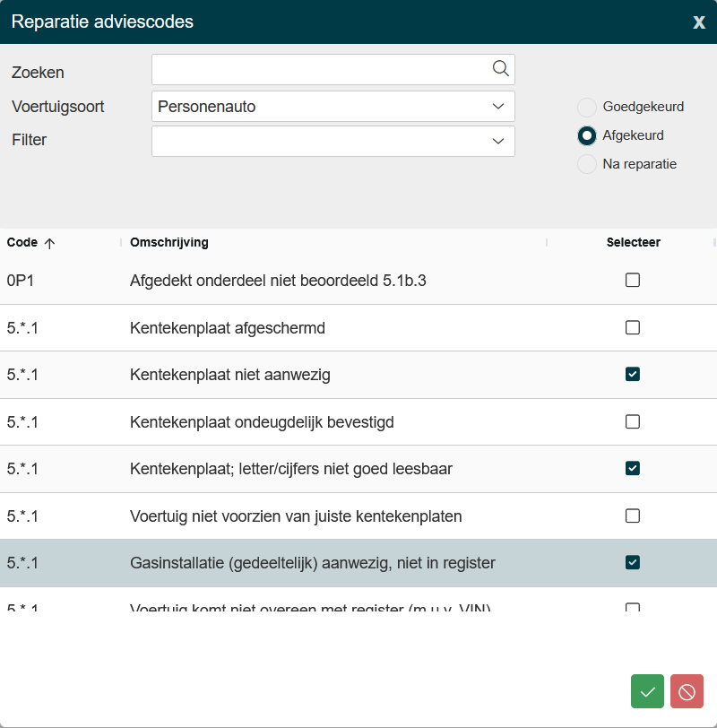Uncheck letter/cijfers niet goed leesbaar checkbox
The image size is (717, 728).
(633, 468)
